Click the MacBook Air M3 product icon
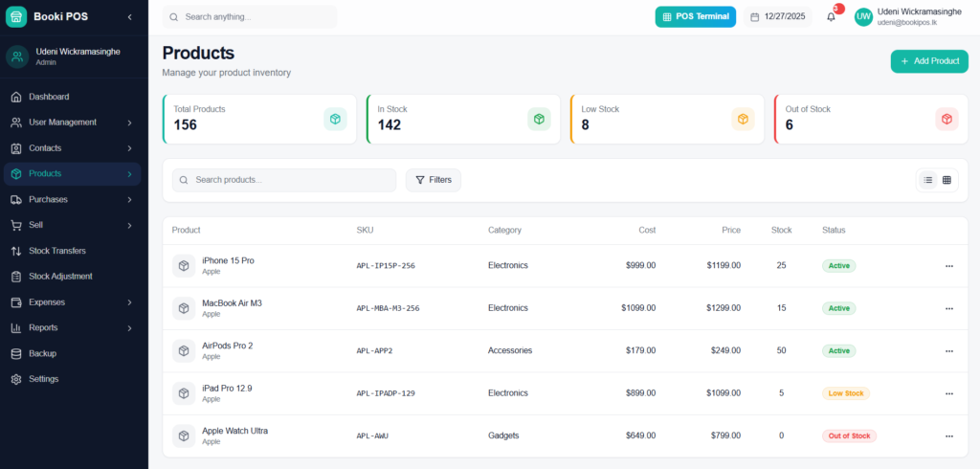 184,308
